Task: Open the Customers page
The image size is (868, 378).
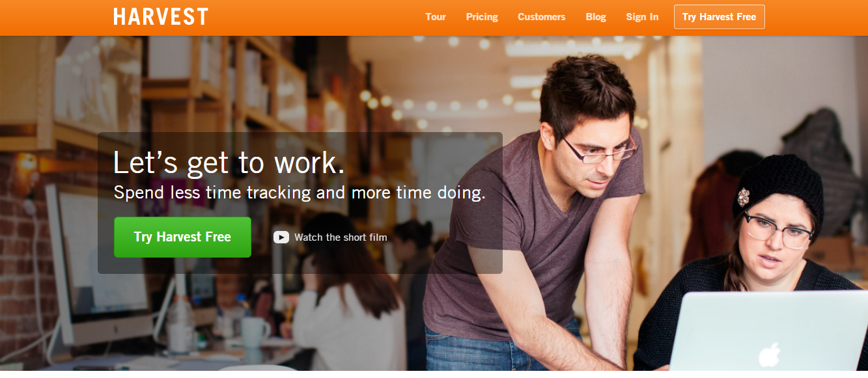Action: pyautogui.click(x=542, y=17)
